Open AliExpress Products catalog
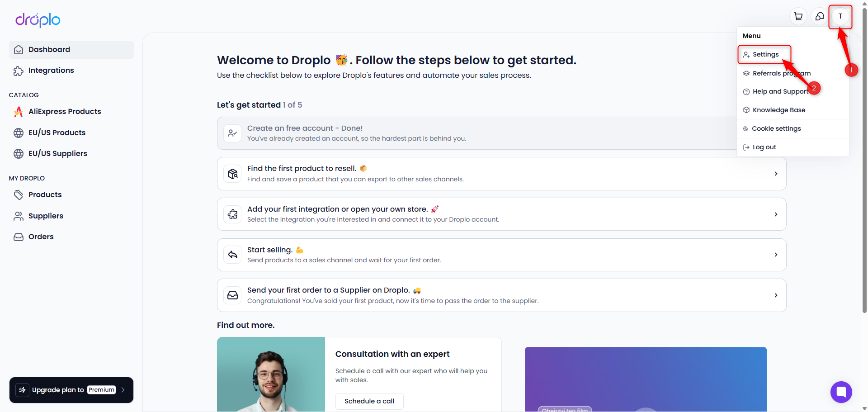The image size is (868, 412). coord(71,112)
